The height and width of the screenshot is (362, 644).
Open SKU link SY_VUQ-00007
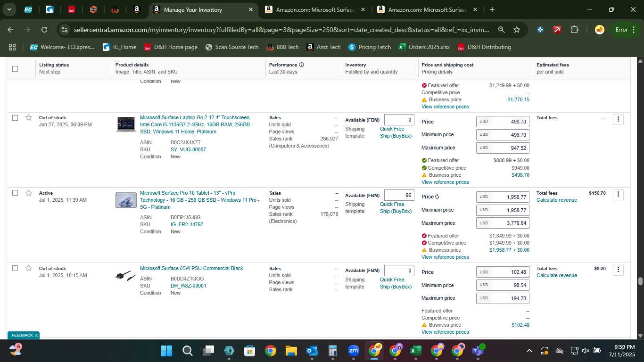(x=188, y=150)
